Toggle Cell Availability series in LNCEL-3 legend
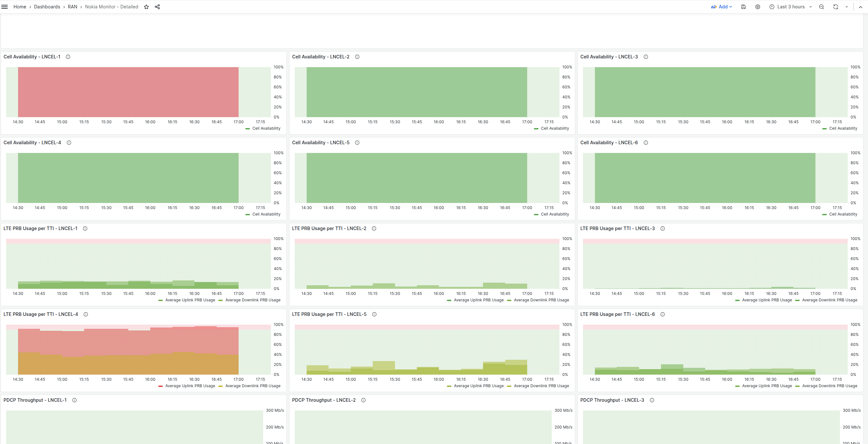This screenshot has height=444, width=868. [x=843, y=128]
